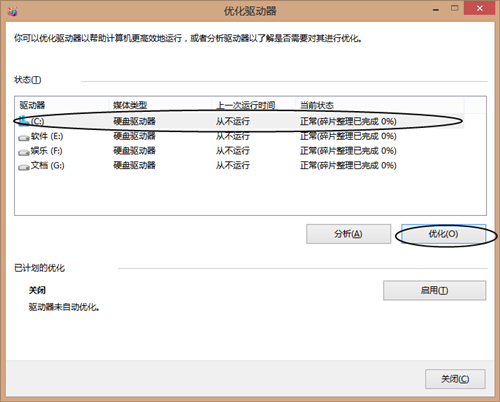
Task: Click the status 正常 in the (C:) row
Action: (x=348, y=121)
